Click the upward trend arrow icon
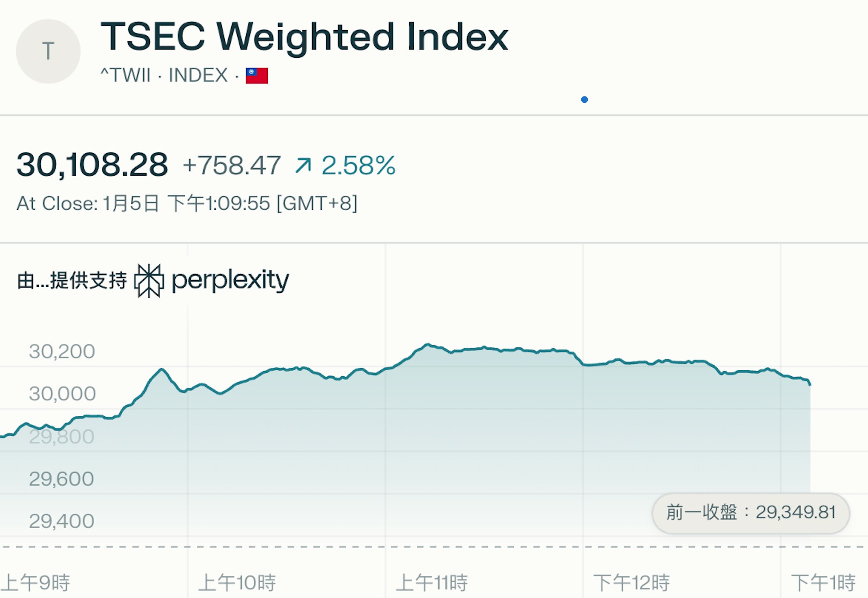Viewport: 868px width, 598px height. click(303, 165)
